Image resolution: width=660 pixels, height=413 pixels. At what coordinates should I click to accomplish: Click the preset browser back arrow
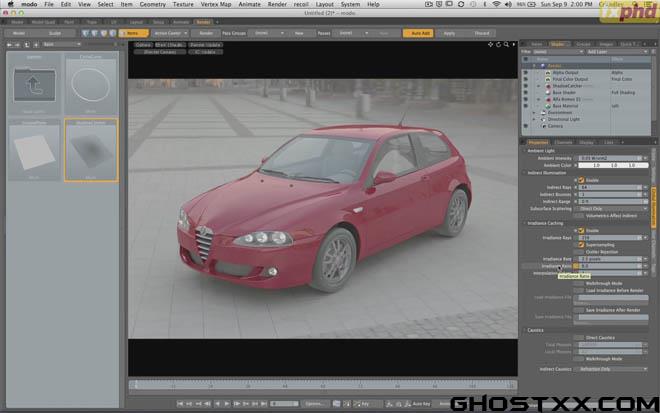pyautogui.click(x=9, y=44)
